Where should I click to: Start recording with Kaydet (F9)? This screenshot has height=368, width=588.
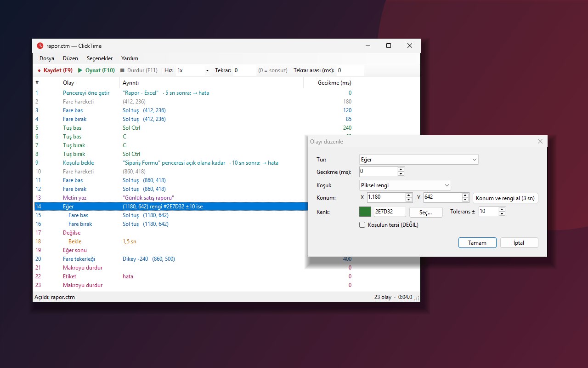coord(55,70)
